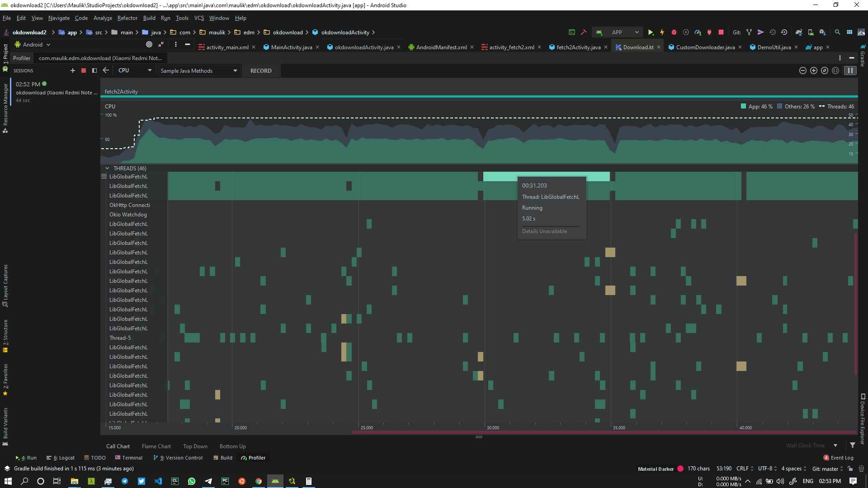
Task: Stop the current profiling session
Action: click(83, 70)
